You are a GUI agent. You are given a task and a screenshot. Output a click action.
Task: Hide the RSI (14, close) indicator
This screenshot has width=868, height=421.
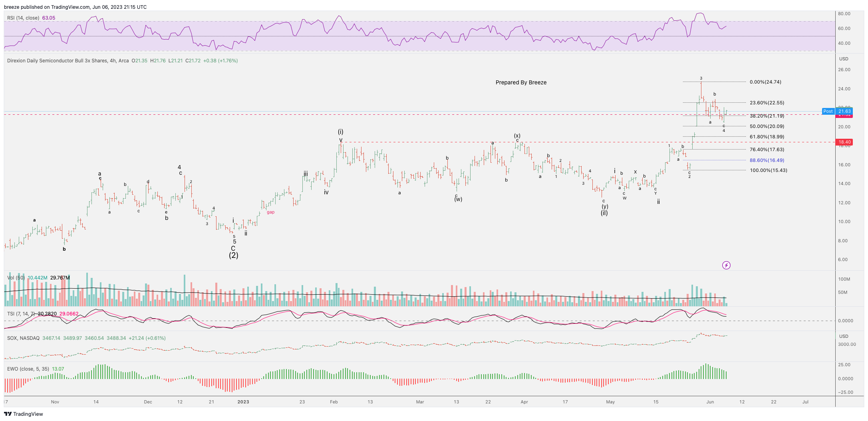pyautogui.click(x=24, y=18)
